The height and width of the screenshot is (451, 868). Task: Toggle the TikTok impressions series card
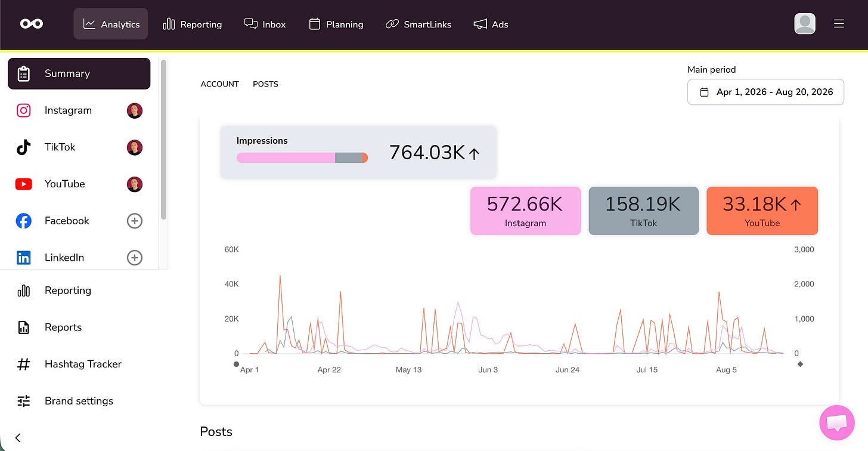pyautogui.click(x=643, y=211)
